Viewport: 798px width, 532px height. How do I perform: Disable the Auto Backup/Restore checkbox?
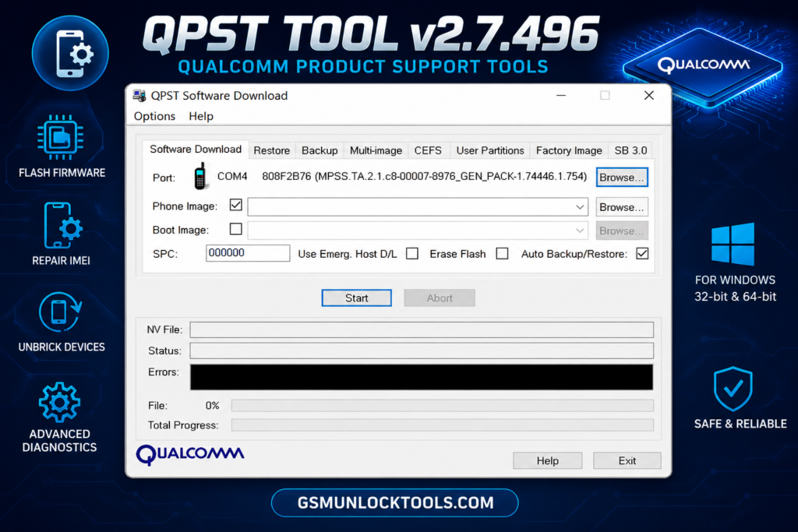coord(642,253)
